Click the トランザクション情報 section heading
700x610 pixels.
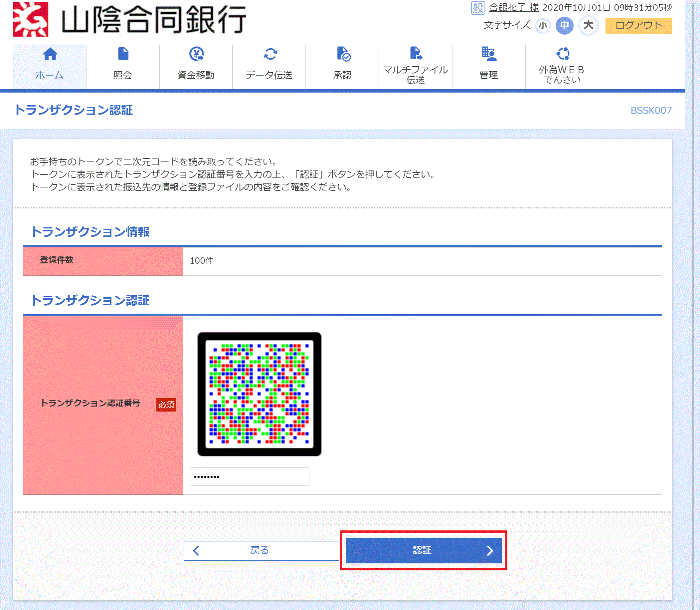[x=90, y=232]
